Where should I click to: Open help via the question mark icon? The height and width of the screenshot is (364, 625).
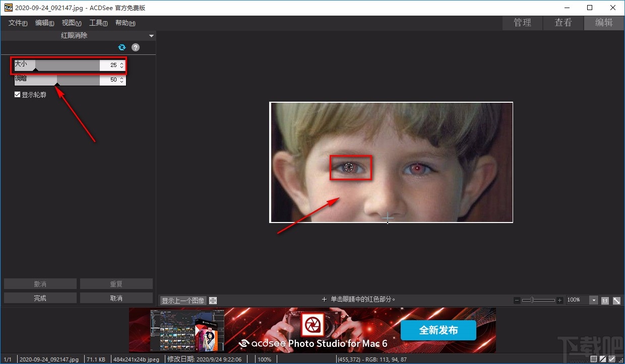pyautogui.click(x=136, y=47)
